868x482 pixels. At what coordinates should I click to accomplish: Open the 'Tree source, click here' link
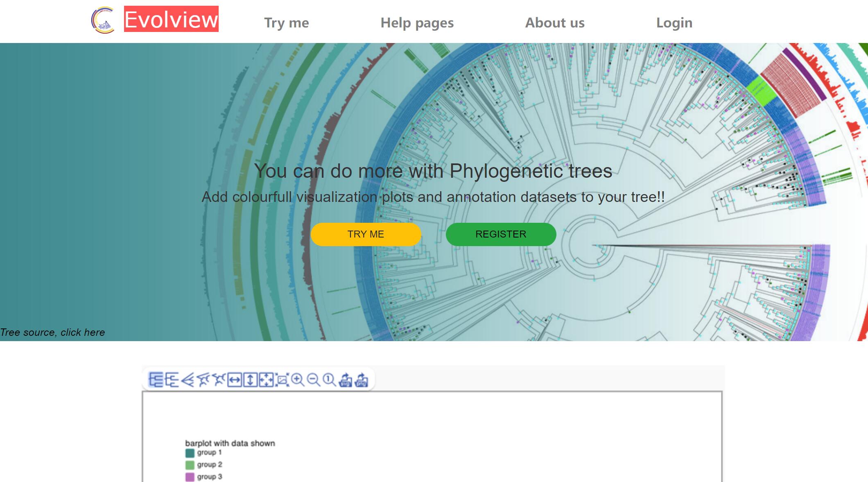click(52, 333)
